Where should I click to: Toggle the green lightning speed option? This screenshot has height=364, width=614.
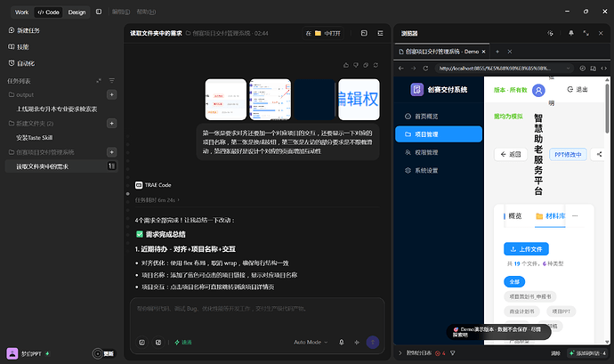(183, 342)
